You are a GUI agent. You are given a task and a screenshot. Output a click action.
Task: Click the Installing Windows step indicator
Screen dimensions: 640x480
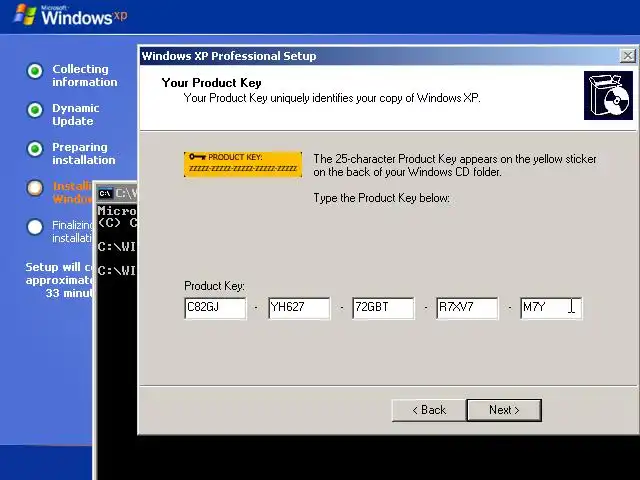click(35, 188)
